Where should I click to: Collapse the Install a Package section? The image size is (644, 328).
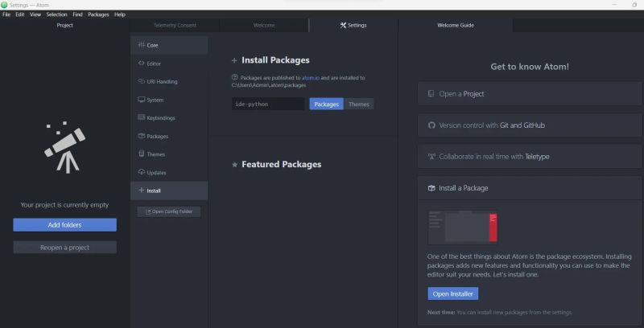pos(530,188)
